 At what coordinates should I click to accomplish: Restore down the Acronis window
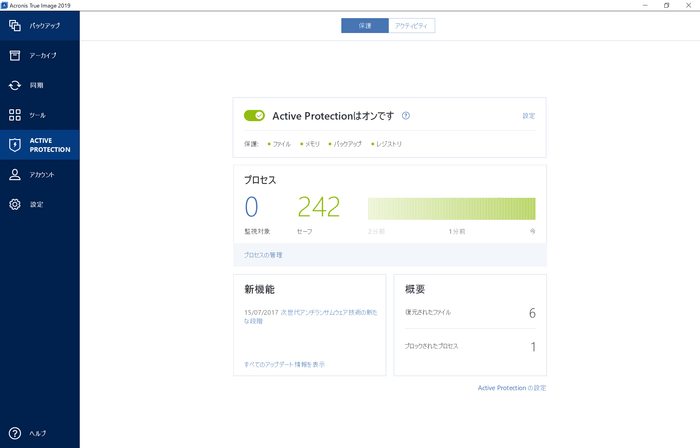(x=667, y=5)
